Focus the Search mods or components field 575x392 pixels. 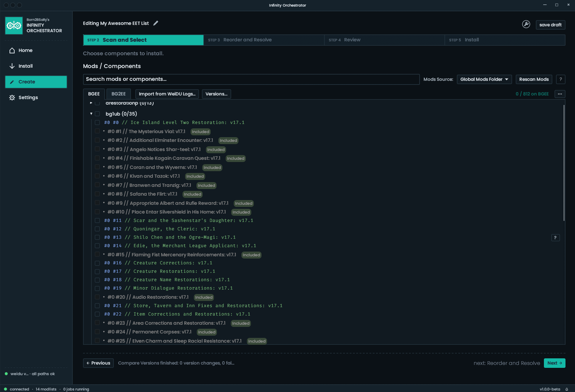[x=251, y=79]
